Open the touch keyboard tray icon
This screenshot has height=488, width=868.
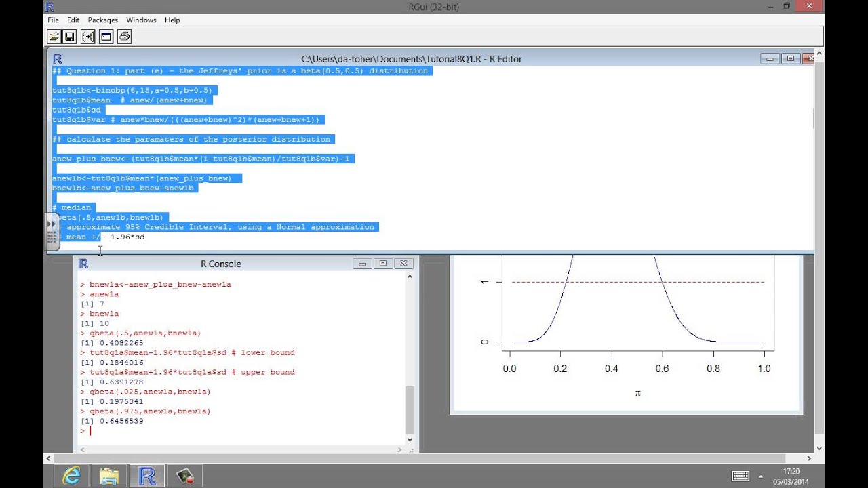coord(741,476)
